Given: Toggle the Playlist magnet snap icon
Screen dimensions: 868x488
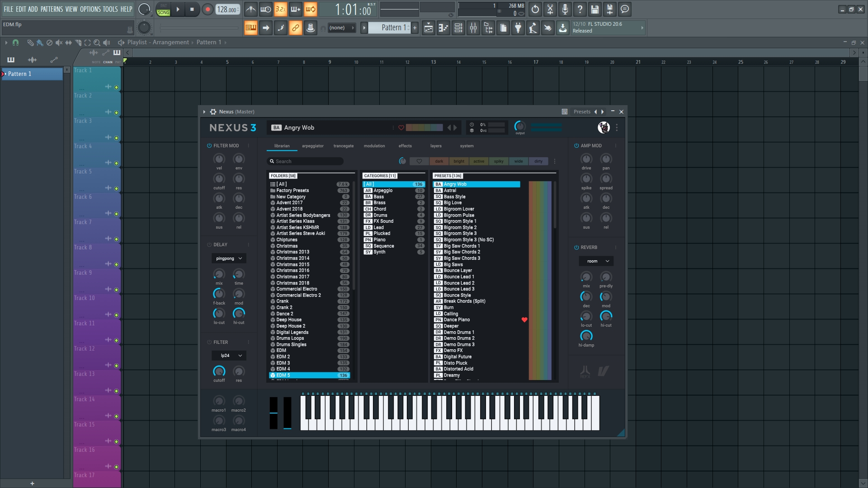Looking at the screenshot, I should point(15,42).
